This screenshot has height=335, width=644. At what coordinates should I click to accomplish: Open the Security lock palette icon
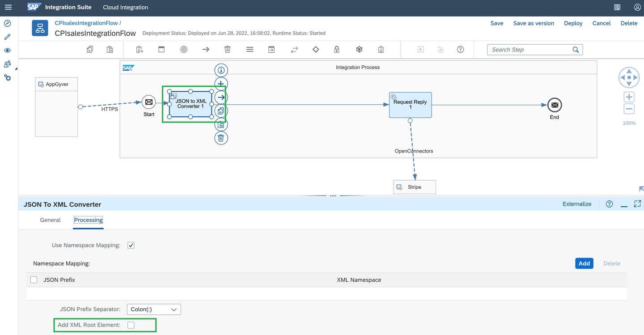(337, 50)
